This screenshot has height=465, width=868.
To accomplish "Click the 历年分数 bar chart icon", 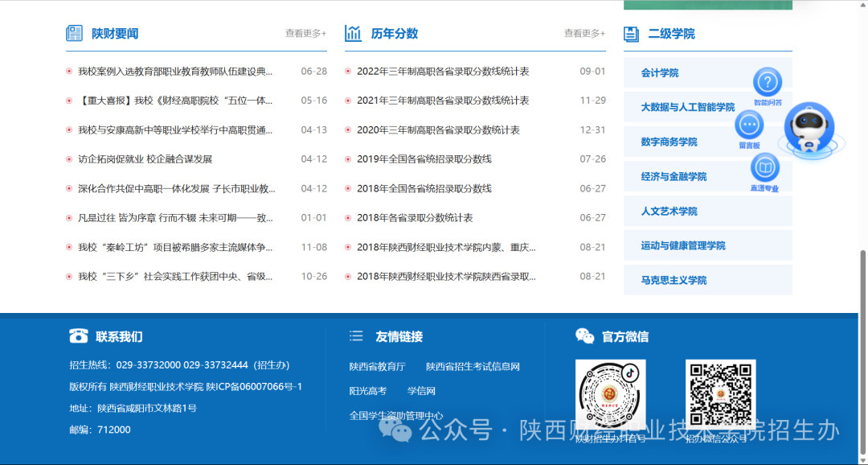I will click(x=353, y=33).
